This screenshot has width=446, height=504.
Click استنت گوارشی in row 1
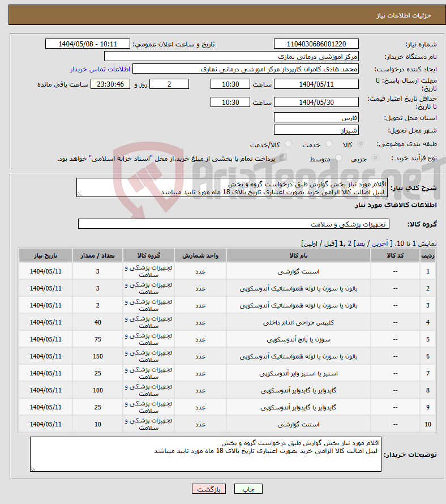pyautogui.click(x=298, y=272)
